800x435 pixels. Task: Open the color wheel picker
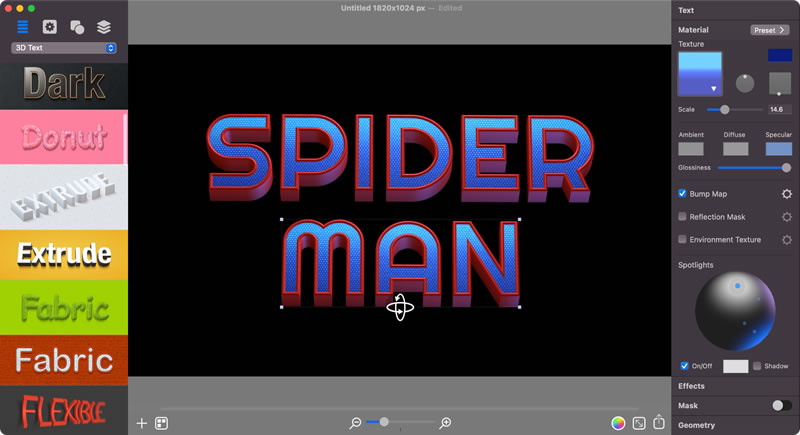coord(618,423)
